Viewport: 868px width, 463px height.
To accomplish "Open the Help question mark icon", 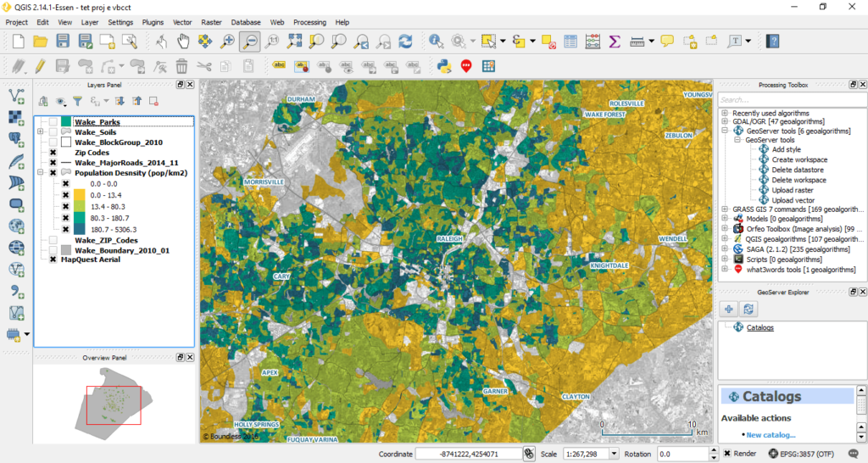I will click(773, 41).
